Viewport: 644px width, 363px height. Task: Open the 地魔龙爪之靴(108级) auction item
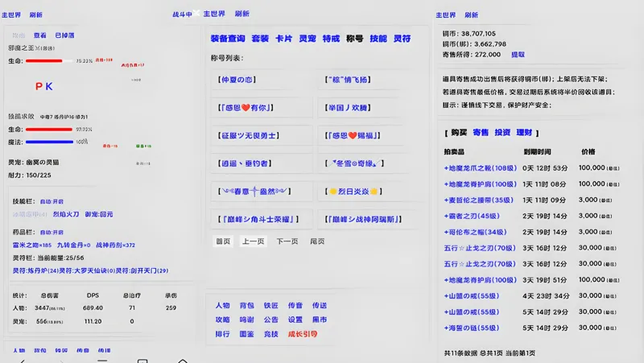[x=480, y=167]
